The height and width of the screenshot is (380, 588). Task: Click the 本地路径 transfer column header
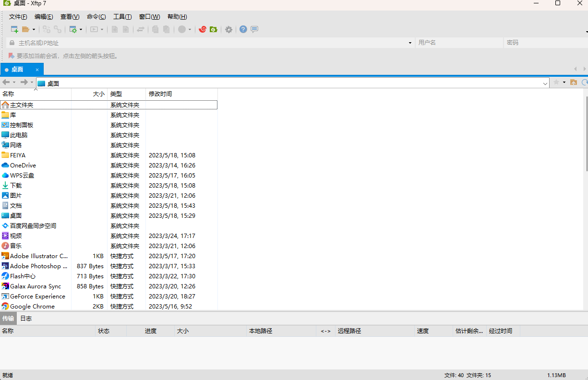point(281,331)
